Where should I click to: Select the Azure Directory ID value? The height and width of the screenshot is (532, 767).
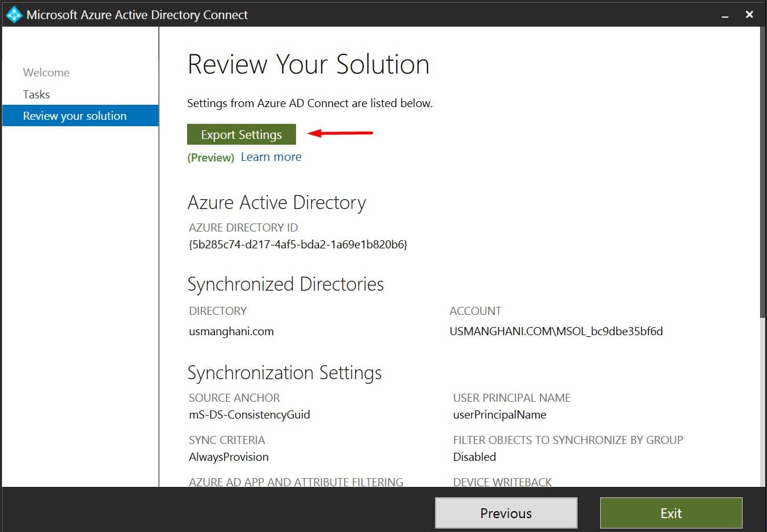point(297,244)
